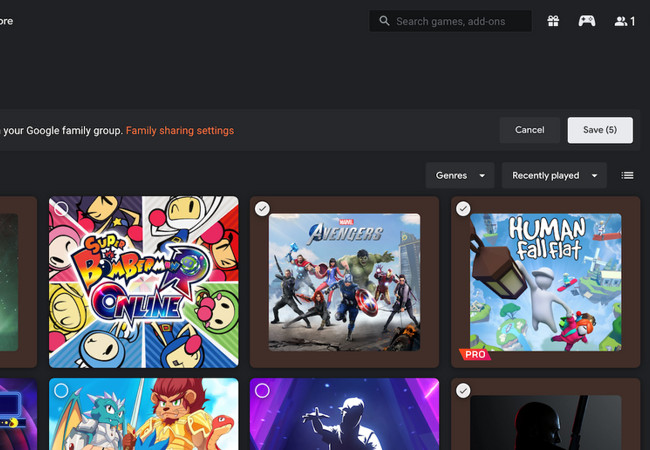Viewport: 650px width, 450px height.
Task: Open the Genres dropdown
Action: pos(460,176)
